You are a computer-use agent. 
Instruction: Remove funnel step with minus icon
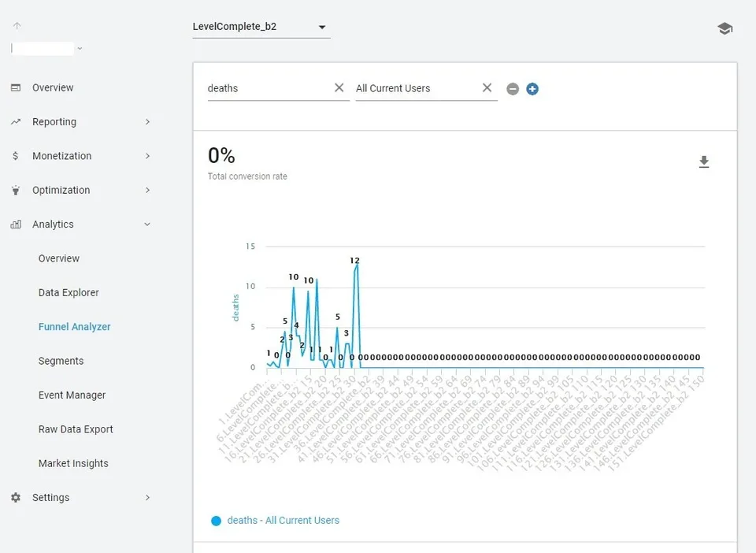(513, 89)
